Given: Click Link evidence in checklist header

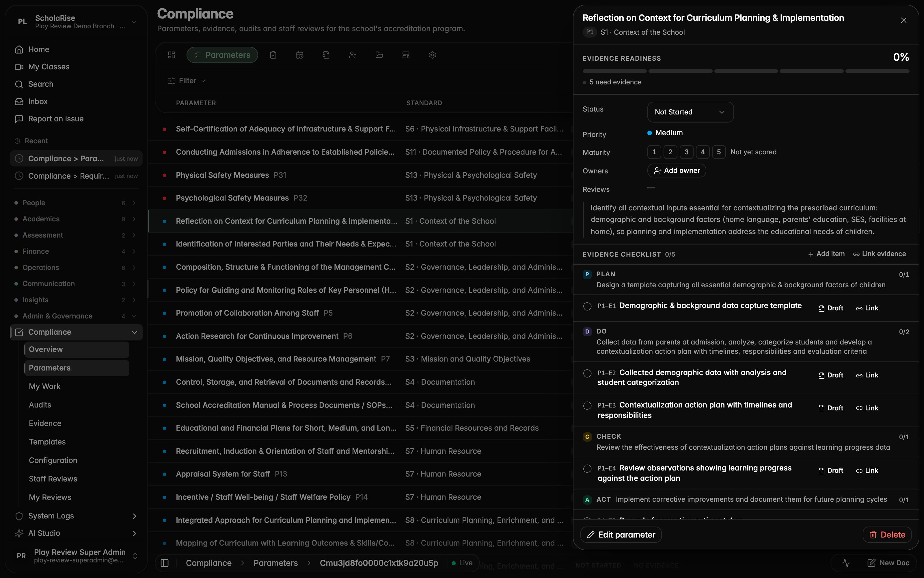Looking at the screenshot, I should click(879, 254).
